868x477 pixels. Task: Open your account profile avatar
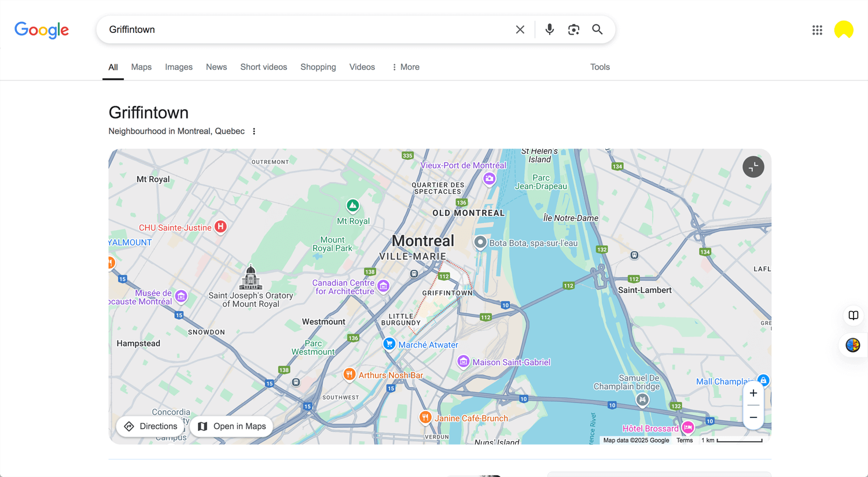pos(844,29)
